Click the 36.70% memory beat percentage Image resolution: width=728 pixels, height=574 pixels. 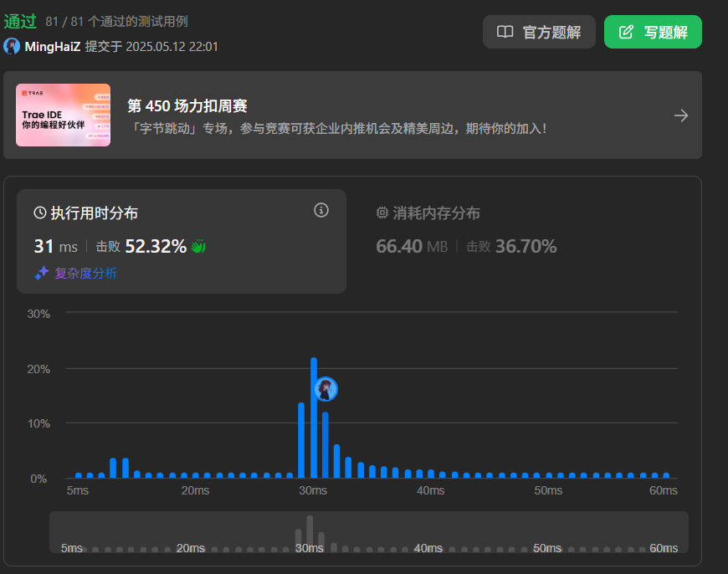(526, 246)
